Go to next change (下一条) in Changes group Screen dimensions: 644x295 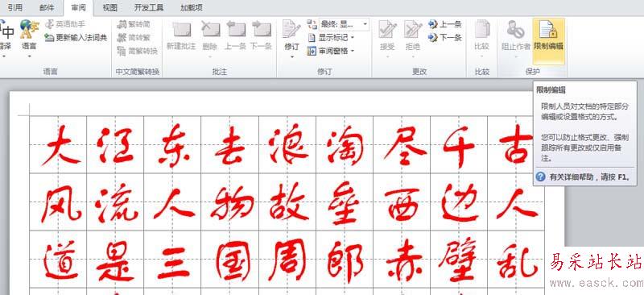[445, 37]
